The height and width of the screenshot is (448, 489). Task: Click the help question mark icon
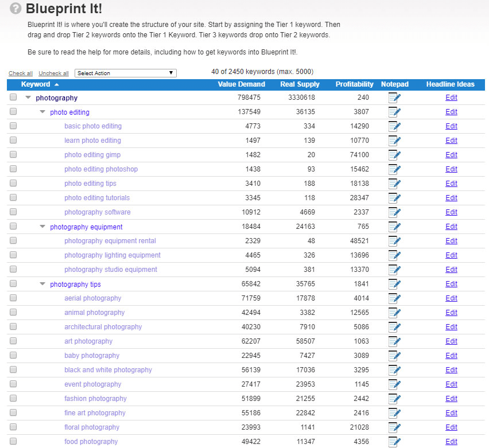pos(16,9)
